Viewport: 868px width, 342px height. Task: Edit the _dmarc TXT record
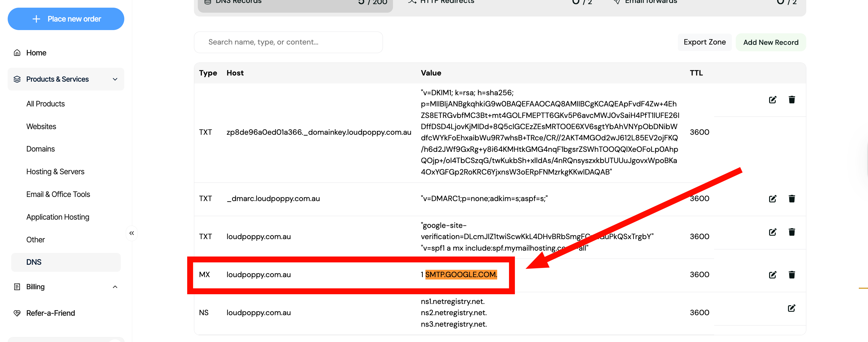(772, 199)
